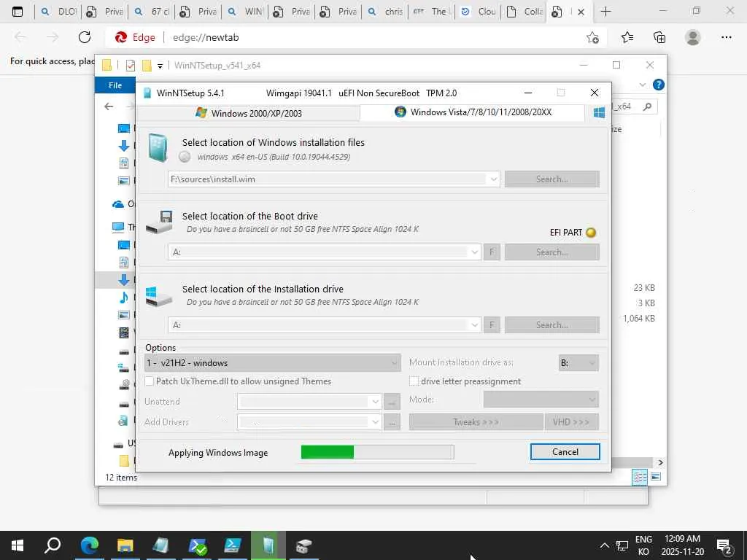Click Search button for installation files
Screen dimensions: 747x560
[x=552, y=179]
